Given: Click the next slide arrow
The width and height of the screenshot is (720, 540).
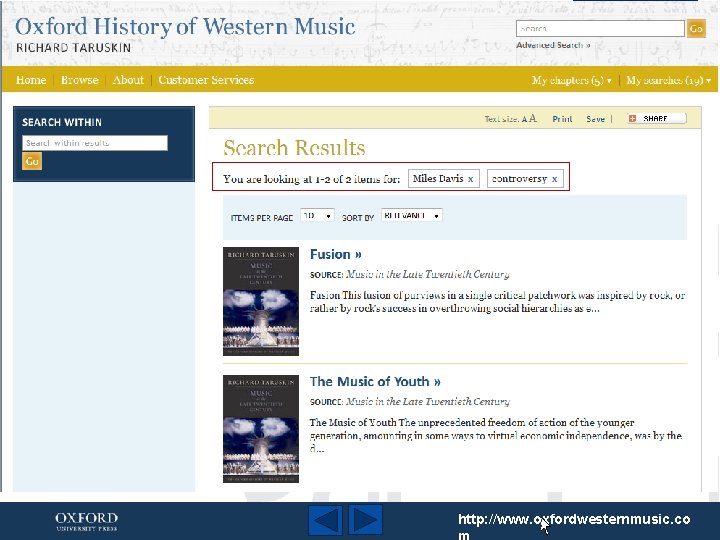Looking at the screenshot, I should click(x=366, y=520).
